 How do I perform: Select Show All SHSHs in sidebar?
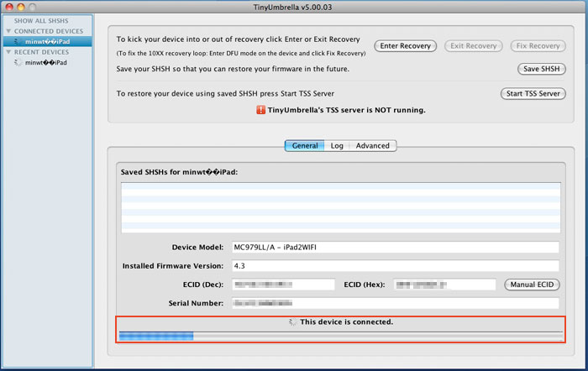(41, 21)
